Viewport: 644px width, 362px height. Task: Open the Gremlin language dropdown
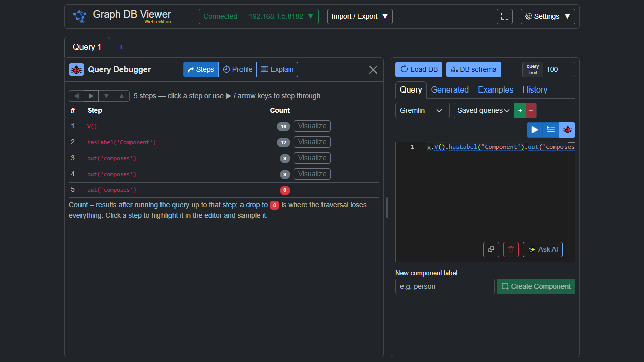pyautogui.click(x=423, y=110)
